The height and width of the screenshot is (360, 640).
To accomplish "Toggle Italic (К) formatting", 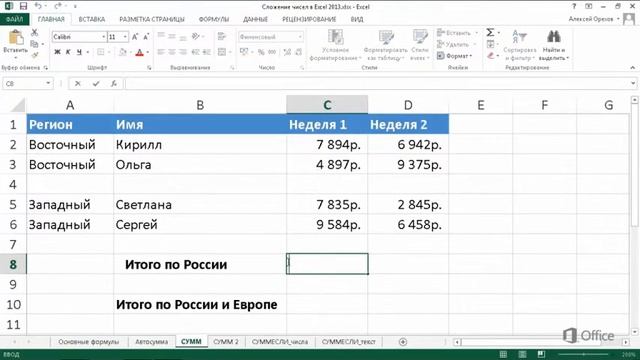I will click(68, 52).
